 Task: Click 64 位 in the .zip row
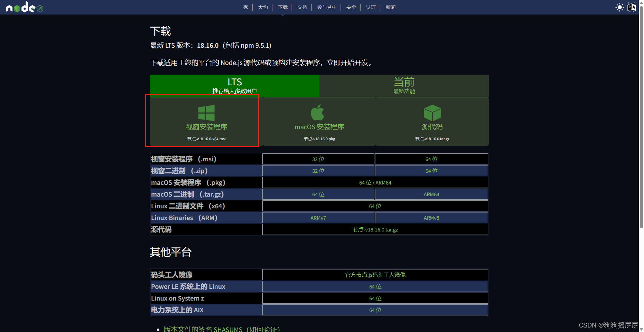(431, 171)
